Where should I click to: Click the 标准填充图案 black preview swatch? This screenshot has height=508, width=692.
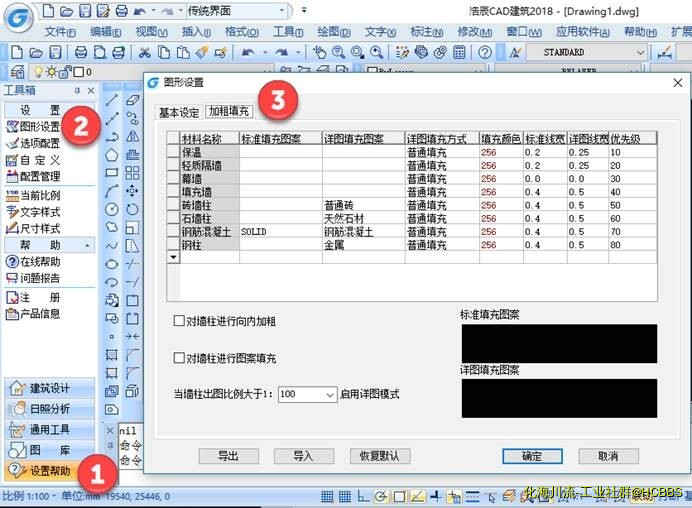point(558,343)
